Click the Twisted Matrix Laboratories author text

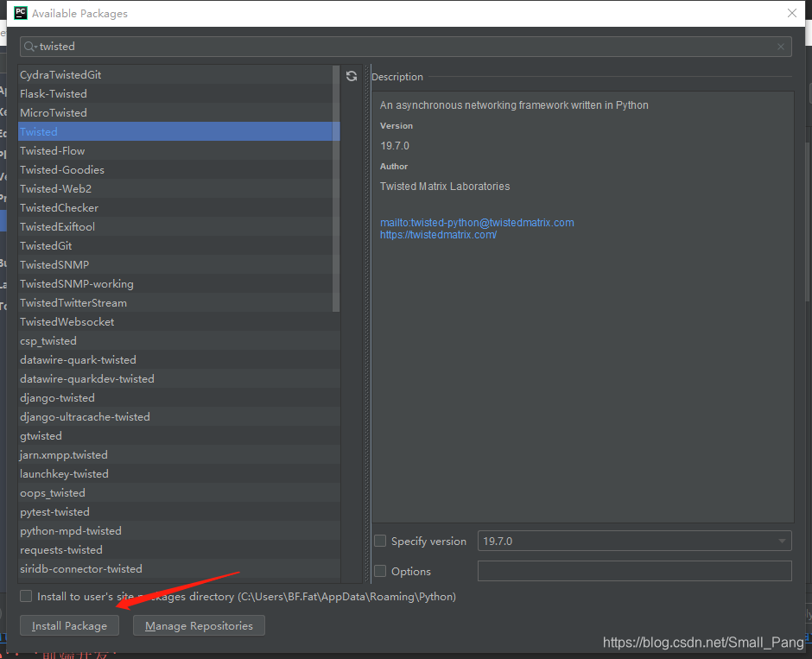click(445, 187)
